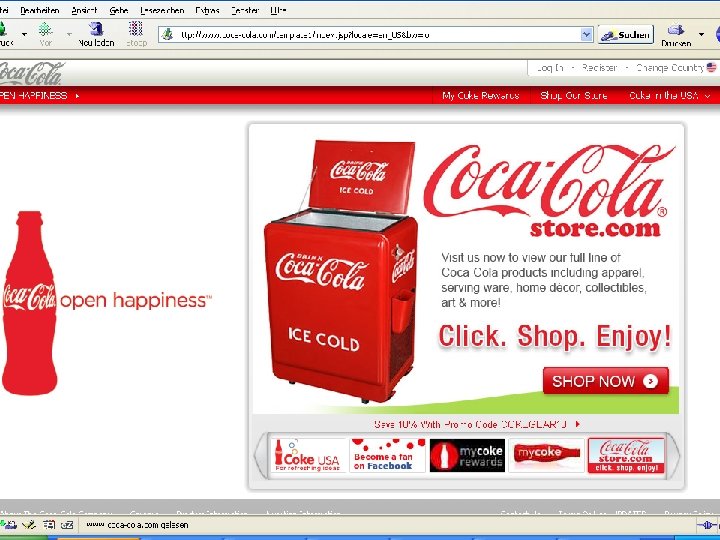Select the black mycoke rewards thumbnail
720x540 pixels.
click(467, 455)
